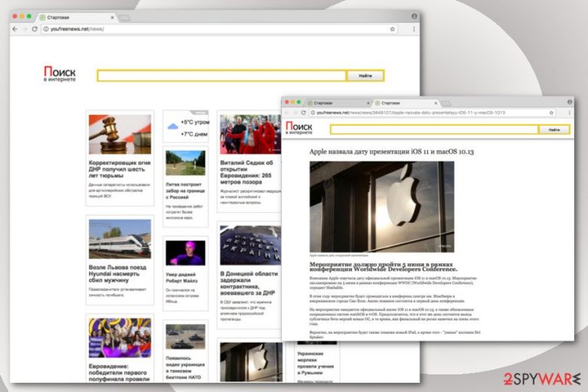Image resolution: width=588 pixels, height=392 pixels.
Task: Open new tab in the rear window
Action: 125,18
